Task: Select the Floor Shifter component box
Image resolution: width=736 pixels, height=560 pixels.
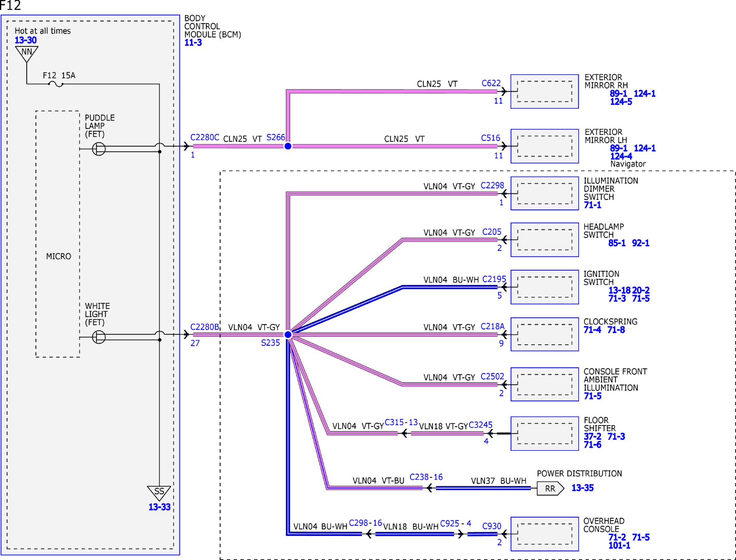Action: pos(545,434)
